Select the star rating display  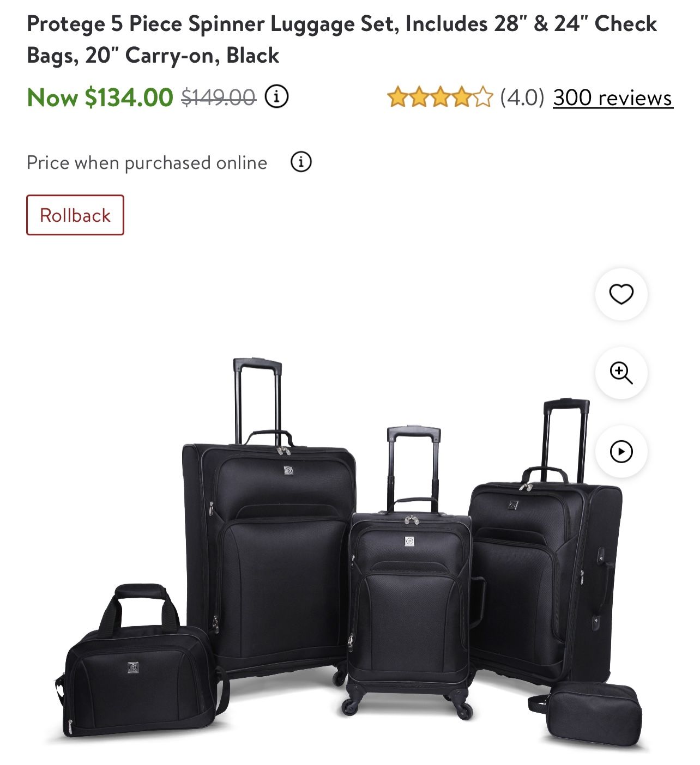pos(439,98)
